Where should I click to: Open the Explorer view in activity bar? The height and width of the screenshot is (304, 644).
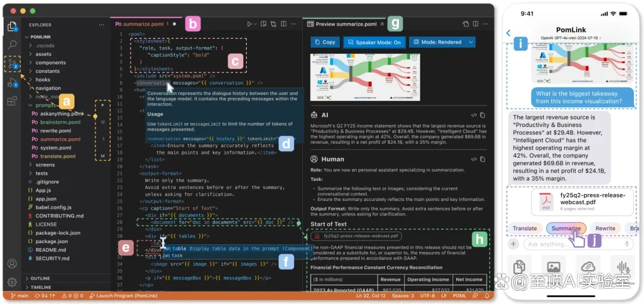pyautogui.click(x=13, y=26)
